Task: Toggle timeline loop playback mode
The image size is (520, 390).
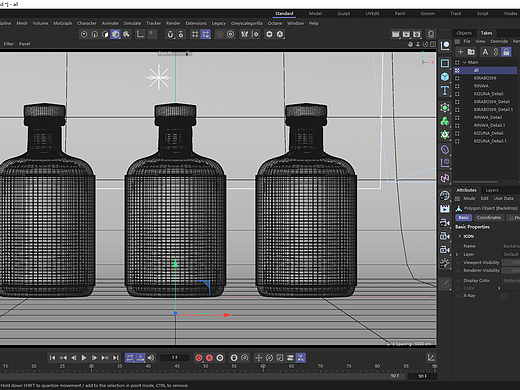Action: click(130, 358)
